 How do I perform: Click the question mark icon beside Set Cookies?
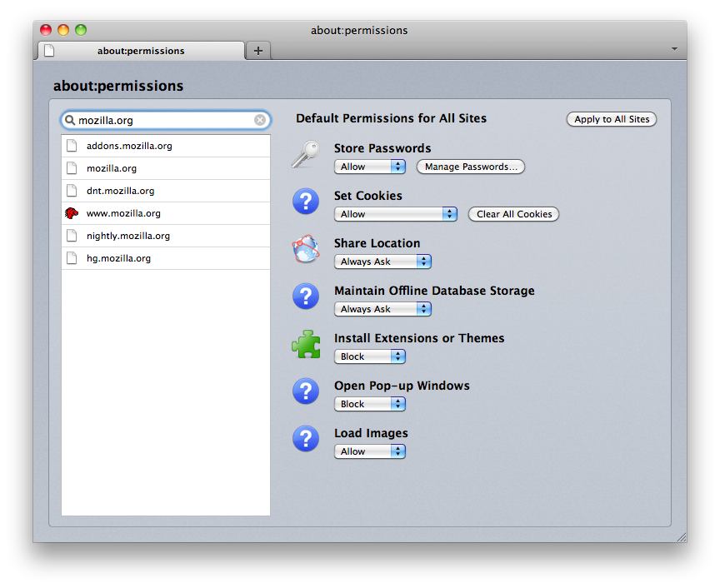tap(306, 202)
